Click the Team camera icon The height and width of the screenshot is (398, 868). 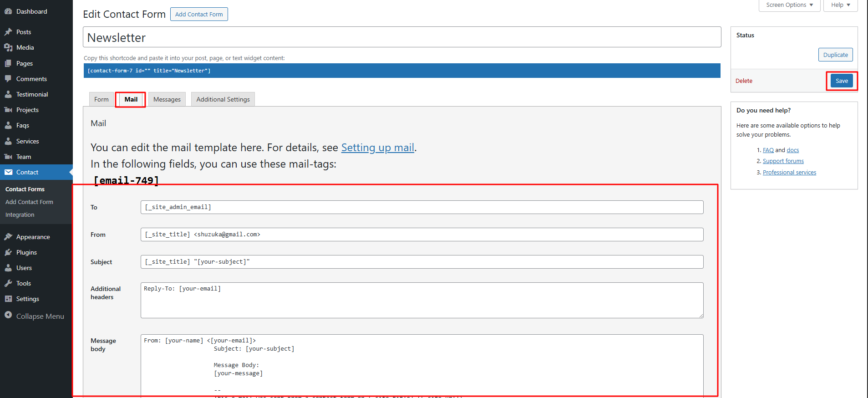point(8,157)
